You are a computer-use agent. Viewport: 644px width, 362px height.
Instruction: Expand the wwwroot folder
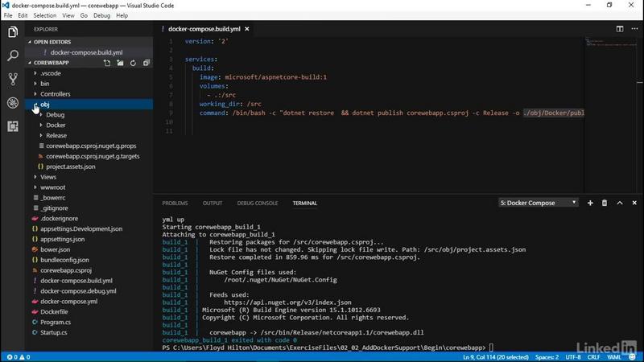52,187
